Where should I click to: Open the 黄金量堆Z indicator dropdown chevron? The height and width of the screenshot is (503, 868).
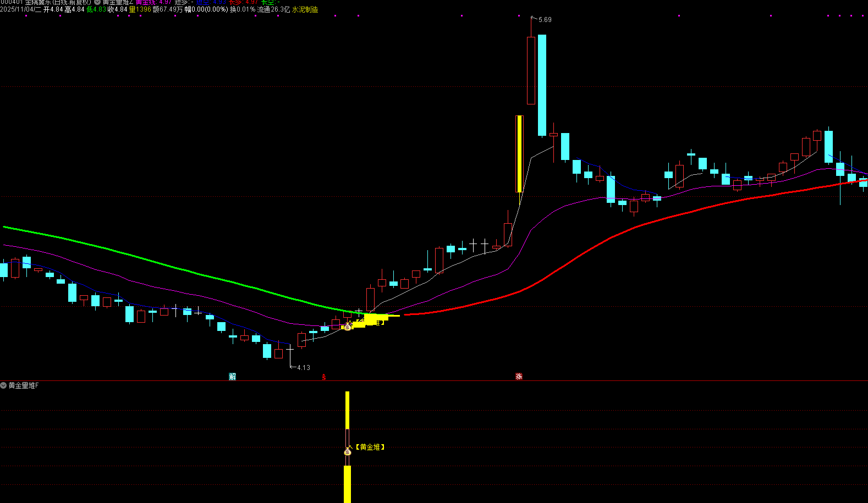pos(97,2)
